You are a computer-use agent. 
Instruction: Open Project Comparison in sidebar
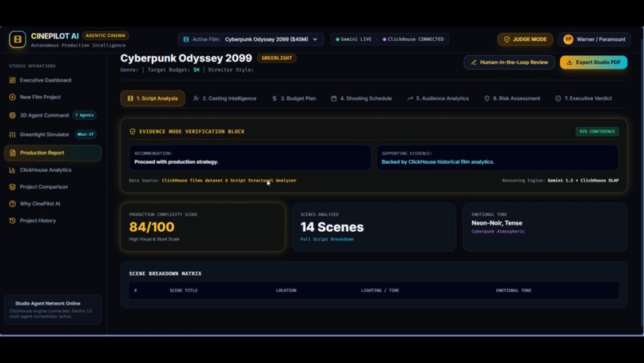[x=53, y=186]
